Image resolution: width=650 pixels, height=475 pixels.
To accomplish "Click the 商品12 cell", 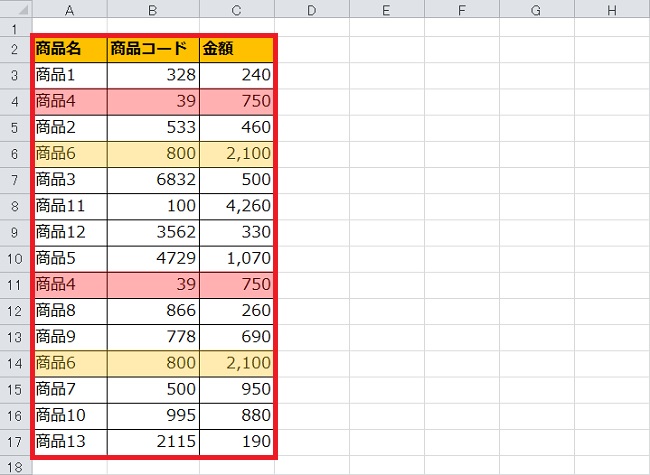I will 70,231.
